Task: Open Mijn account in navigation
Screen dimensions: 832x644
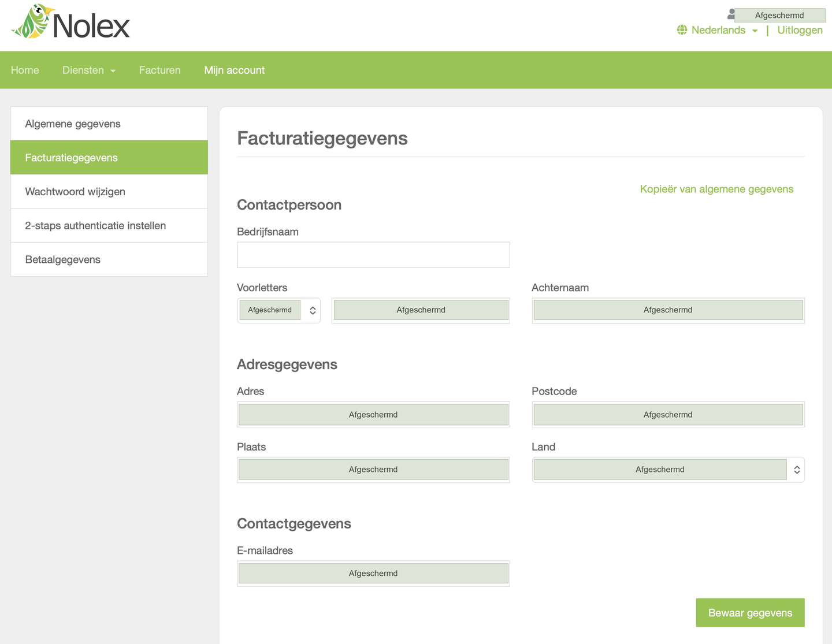Action: pos(235,70)
